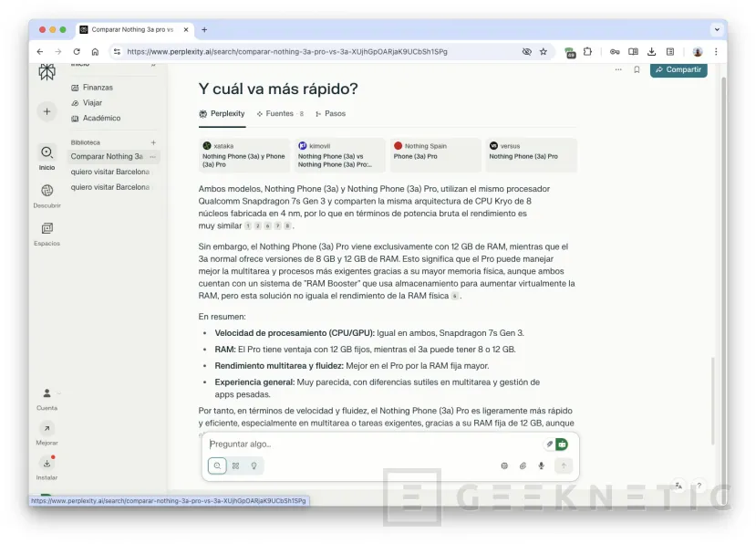Image resolution: width=756 pixels, height=544 pixels.
Task: Click the pen icon in question field
Action: pyautogui.click(x=549, y=445)
